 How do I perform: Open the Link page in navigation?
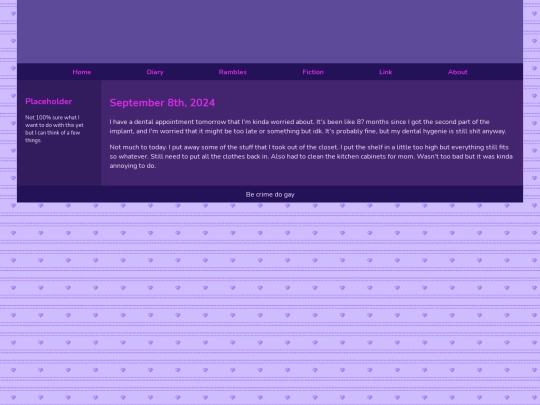(x=386, y=72)
